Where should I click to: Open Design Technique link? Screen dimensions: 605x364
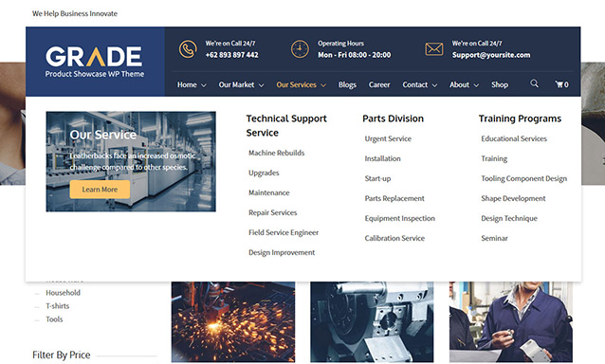coord(509,218)
